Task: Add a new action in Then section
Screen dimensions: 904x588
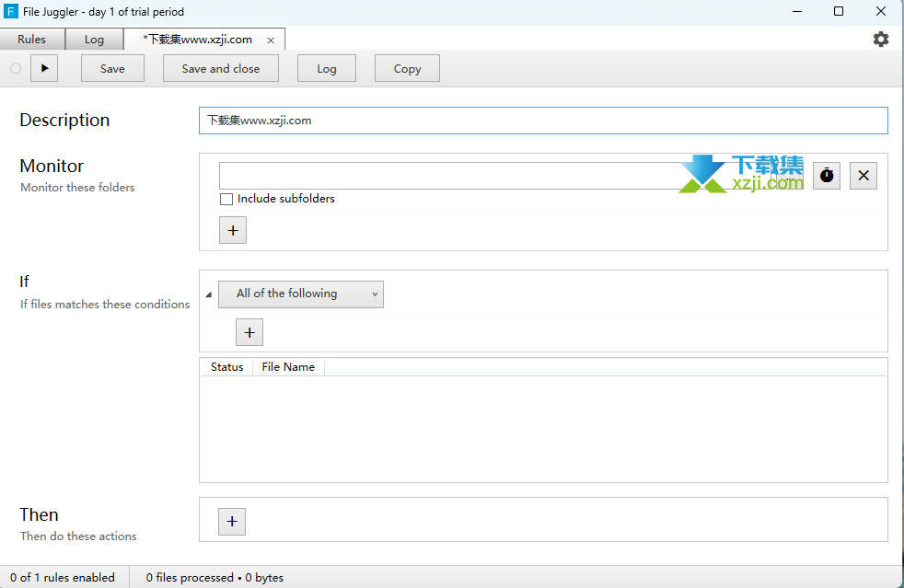Action: coord(232,521)
